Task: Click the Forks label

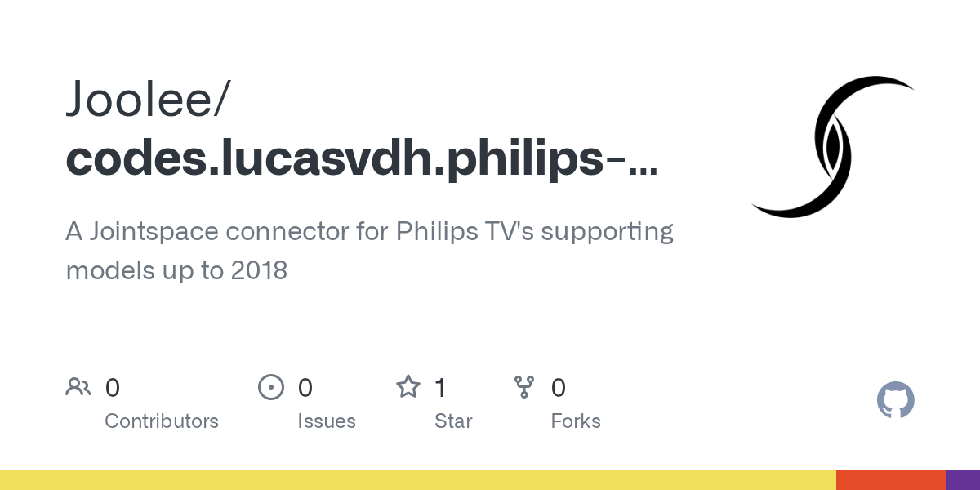Action: click(576, 421)
